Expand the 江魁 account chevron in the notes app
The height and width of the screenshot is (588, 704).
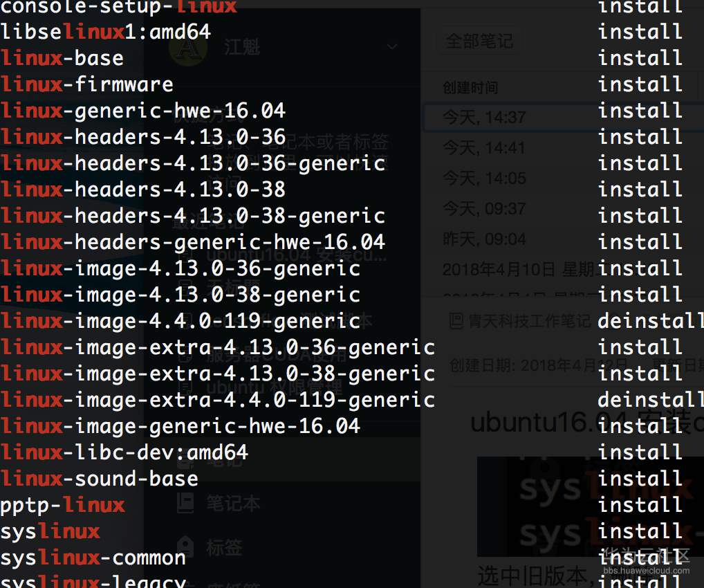pos(392,46)
